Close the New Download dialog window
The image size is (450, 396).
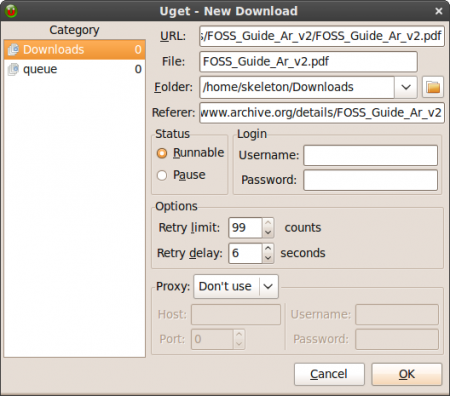pyautogui.click(x=439, y=11)
